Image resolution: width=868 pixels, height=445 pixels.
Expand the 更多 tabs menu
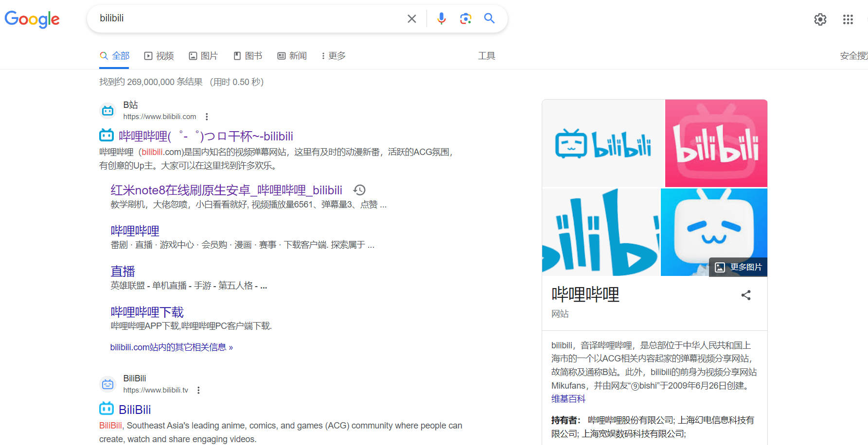tap(334, 56)
